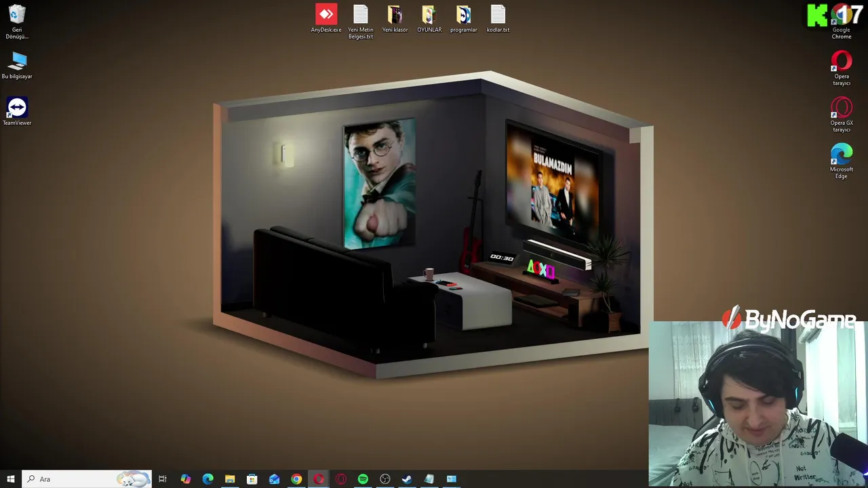Select the Yeni klasör folder icon
The width and height of the screenshot is (868, 488).
tap(395, 18)
